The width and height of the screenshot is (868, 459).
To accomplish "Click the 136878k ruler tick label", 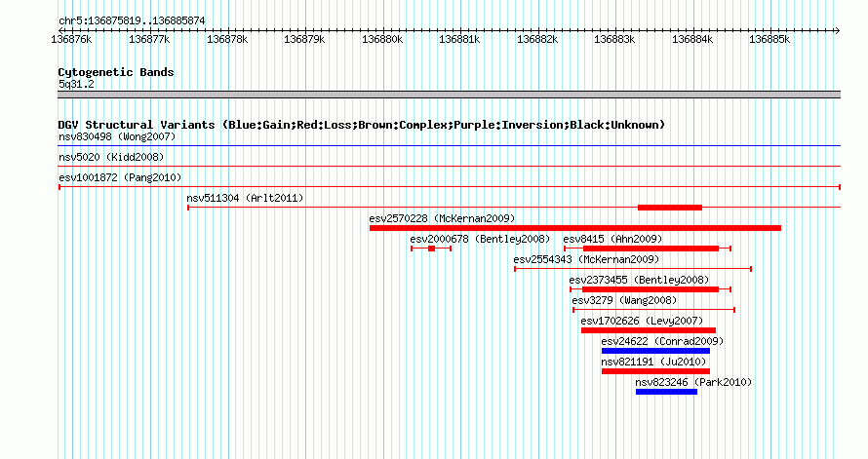I will tap(227, 39).
